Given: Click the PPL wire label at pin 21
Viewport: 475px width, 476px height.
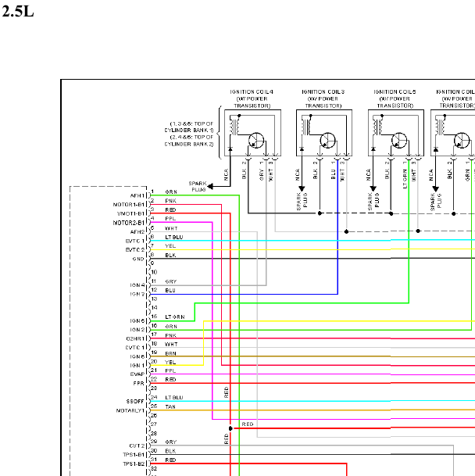Looking at the screenshot, I should coord(170,370).
